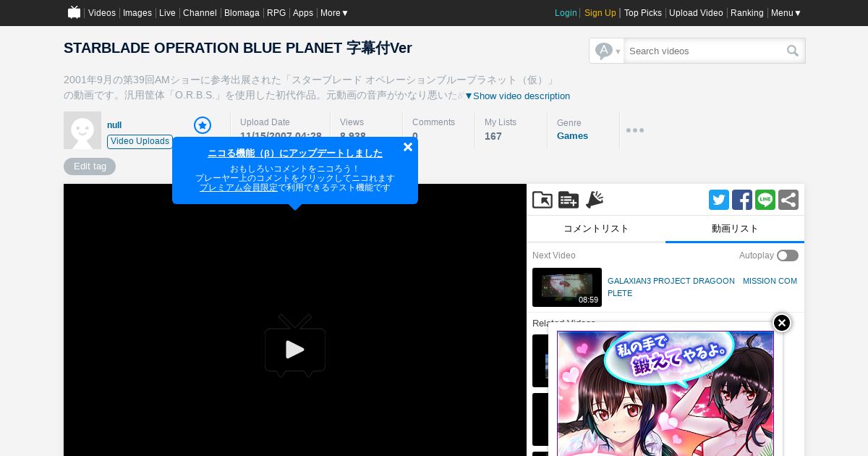
Task: Click the Niconico TV logo icon
Action: click(x=74, y=12)
